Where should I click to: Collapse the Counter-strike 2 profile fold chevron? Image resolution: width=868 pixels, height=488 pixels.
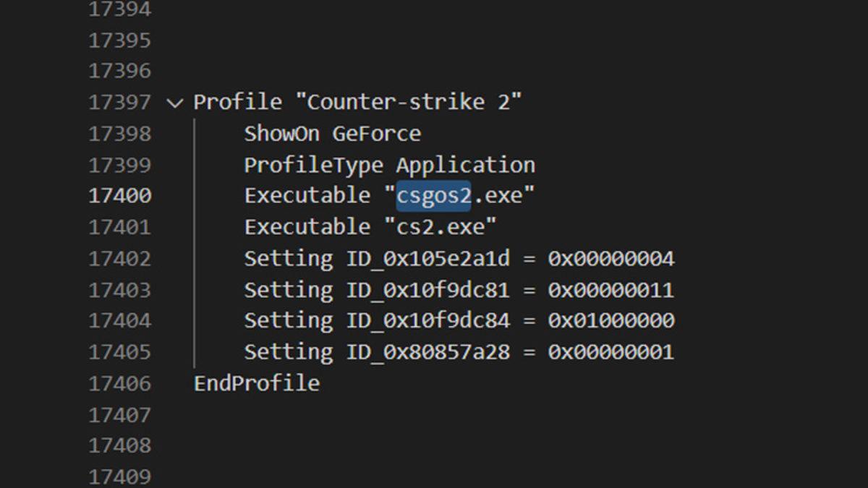[x=174, y=103]
